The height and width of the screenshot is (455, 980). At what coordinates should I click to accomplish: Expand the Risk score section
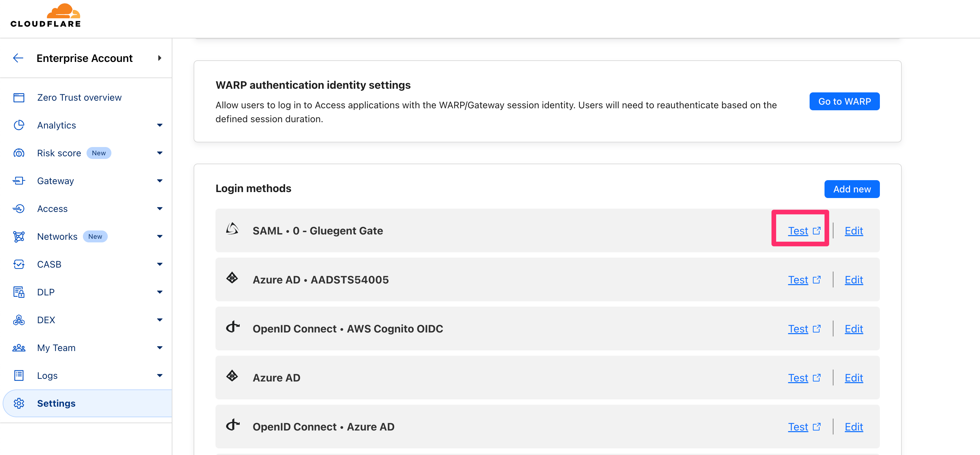point(160,153)
